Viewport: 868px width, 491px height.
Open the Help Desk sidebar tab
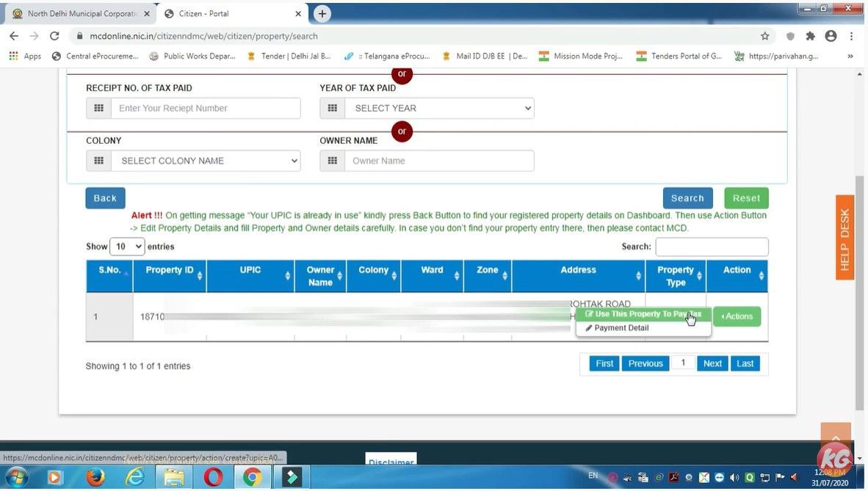844,237
